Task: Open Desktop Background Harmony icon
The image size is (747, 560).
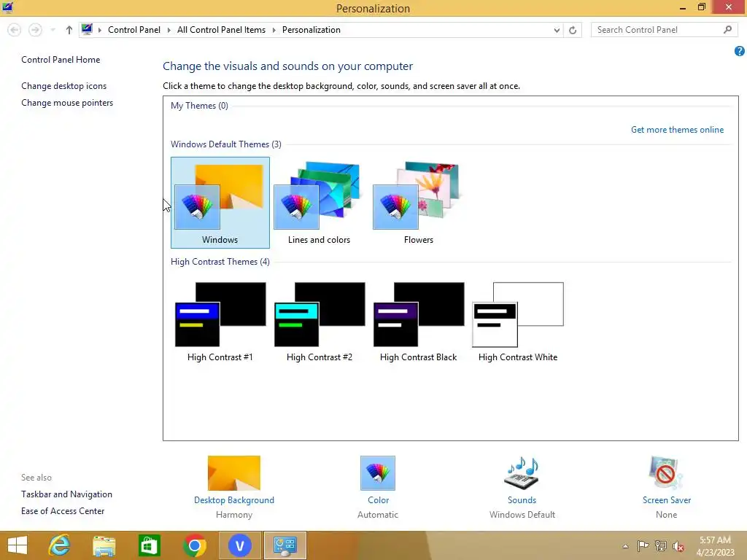Action: click(234, 472)
